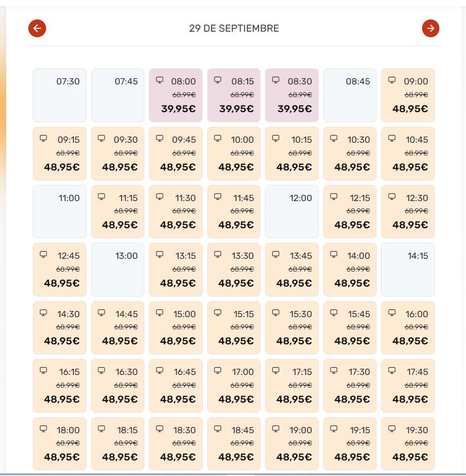Click the empty 14:15 time slot

[408, 269]
